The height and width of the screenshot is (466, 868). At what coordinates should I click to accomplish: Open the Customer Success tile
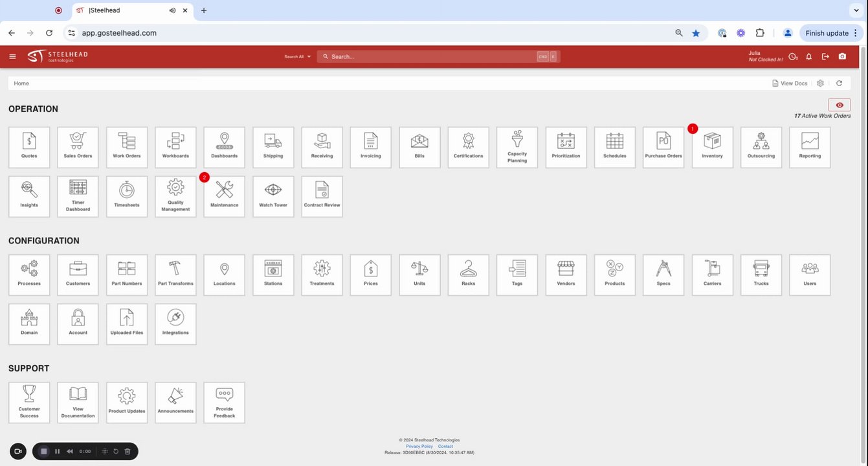(29, 403)
